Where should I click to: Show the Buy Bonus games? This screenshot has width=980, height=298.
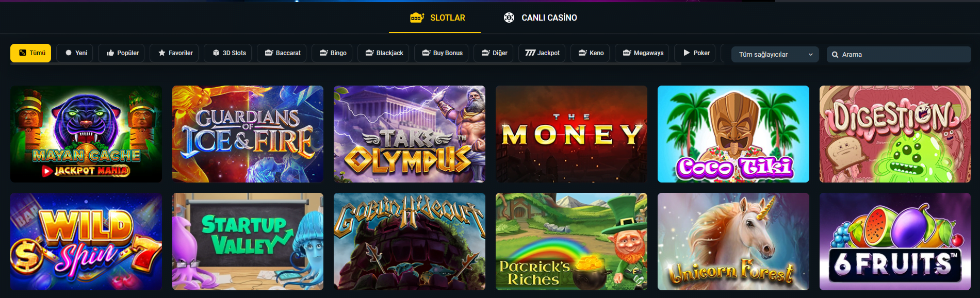[442, 53]
